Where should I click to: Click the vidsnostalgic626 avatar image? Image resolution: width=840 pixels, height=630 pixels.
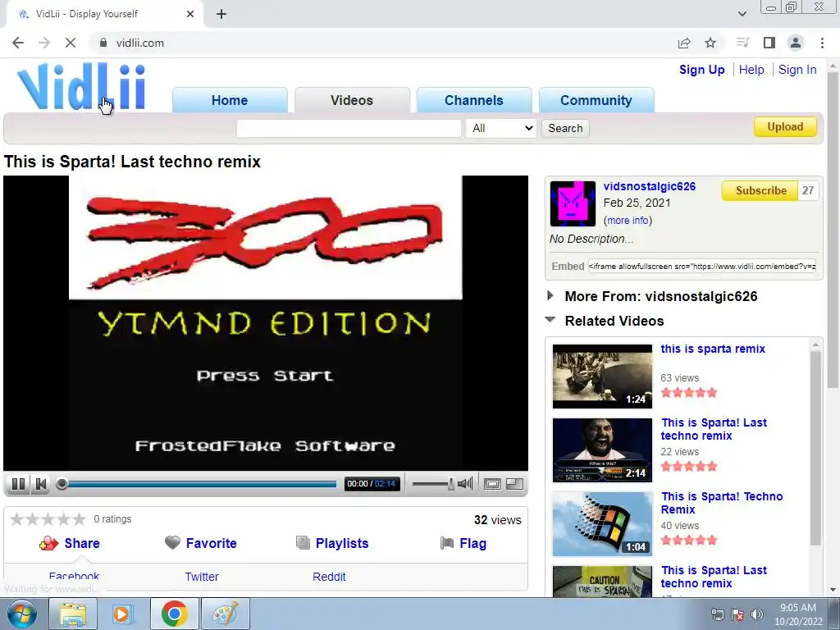(x=573, y=203)
